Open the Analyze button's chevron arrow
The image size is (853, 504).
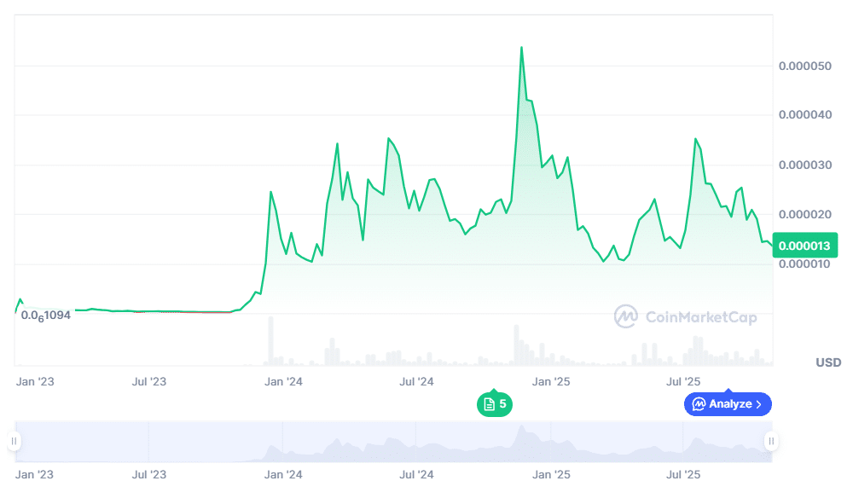point(760,404)
